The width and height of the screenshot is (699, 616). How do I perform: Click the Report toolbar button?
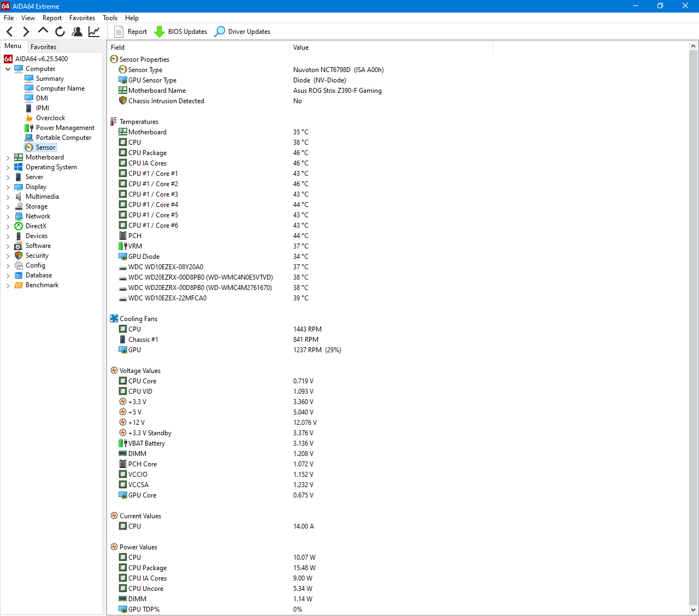point(131,32)
